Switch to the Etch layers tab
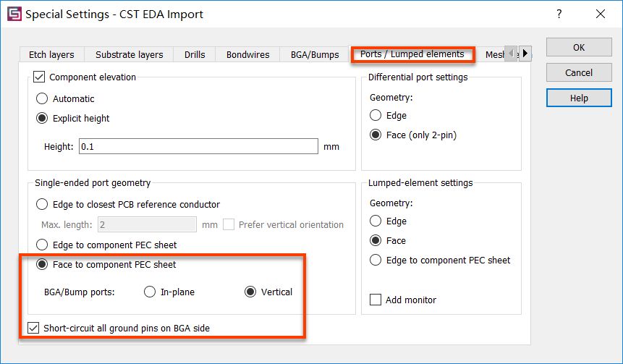 (x=51, y=54)
